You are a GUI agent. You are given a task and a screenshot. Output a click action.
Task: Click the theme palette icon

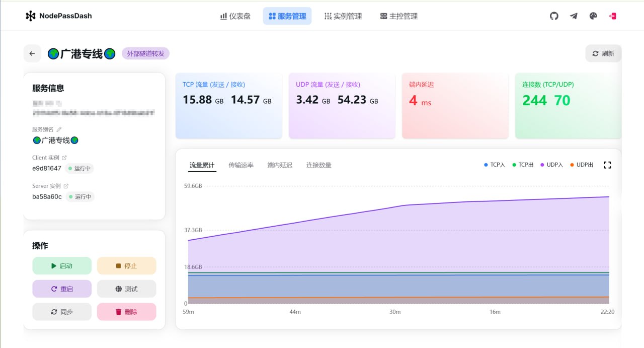(593, 16)
